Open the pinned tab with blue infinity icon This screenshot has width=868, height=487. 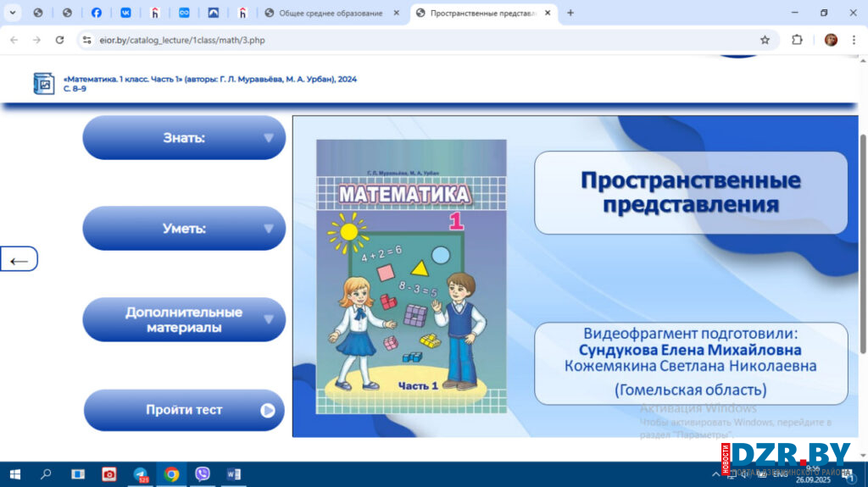[x=184, y=13]
